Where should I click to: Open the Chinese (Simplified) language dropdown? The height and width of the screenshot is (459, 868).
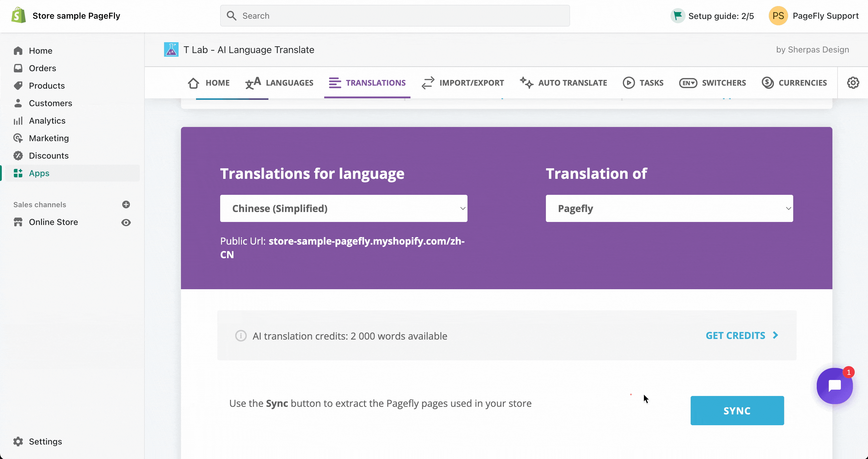pos(344,208)
